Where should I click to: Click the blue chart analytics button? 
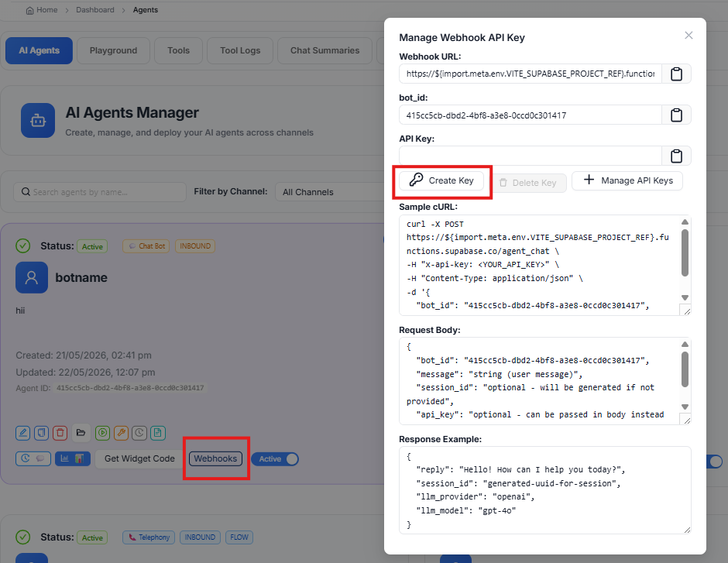73,458
